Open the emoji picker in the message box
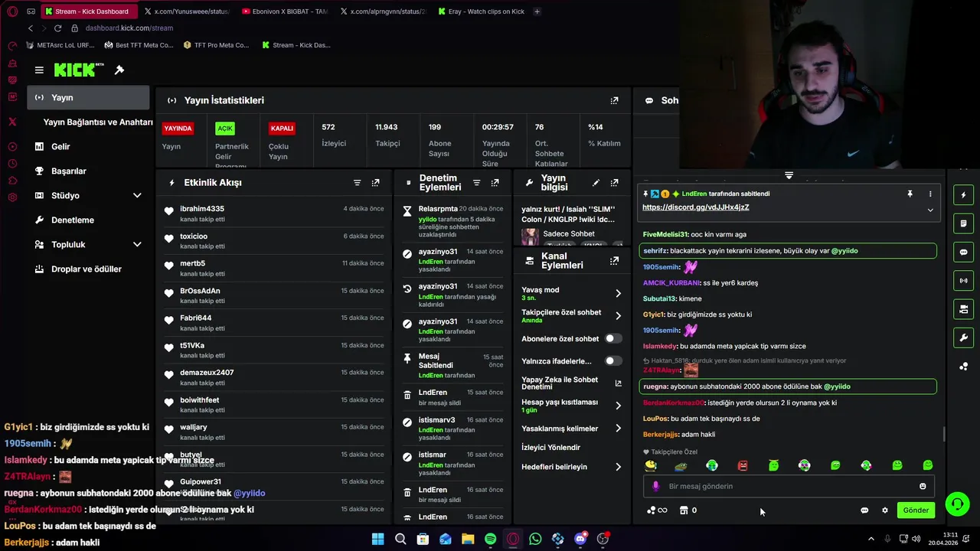 [x=923, y=486]
